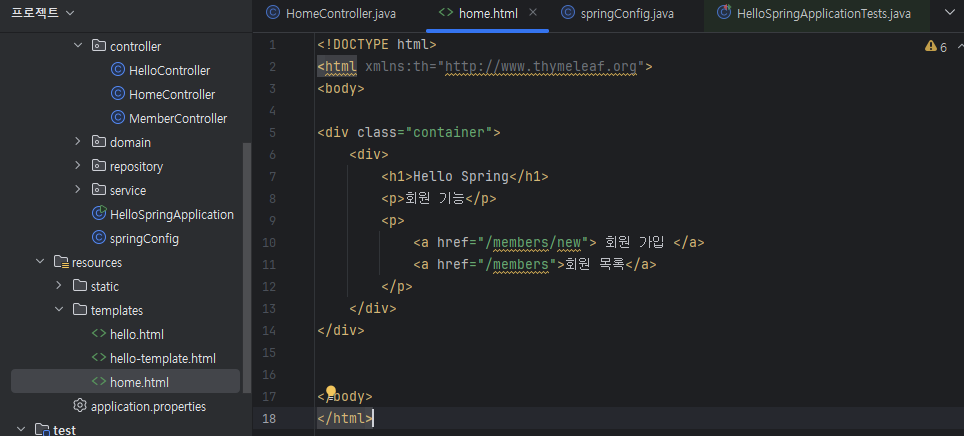The image size is (964, 436).
Task: Click the springConfig.java tab class icon
Action: pyautogui.click(x=569, y=13)
